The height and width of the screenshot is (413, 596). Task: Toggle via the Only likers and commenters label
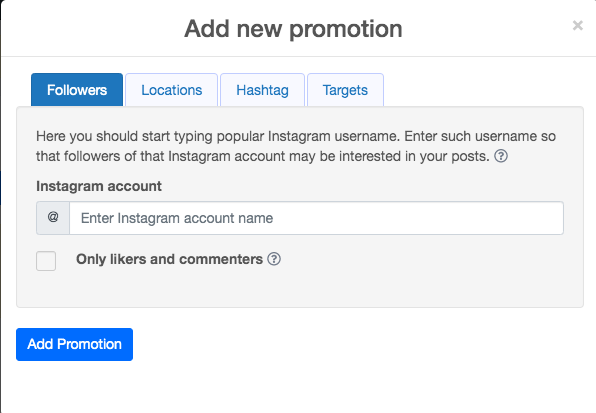click(169, 259)
